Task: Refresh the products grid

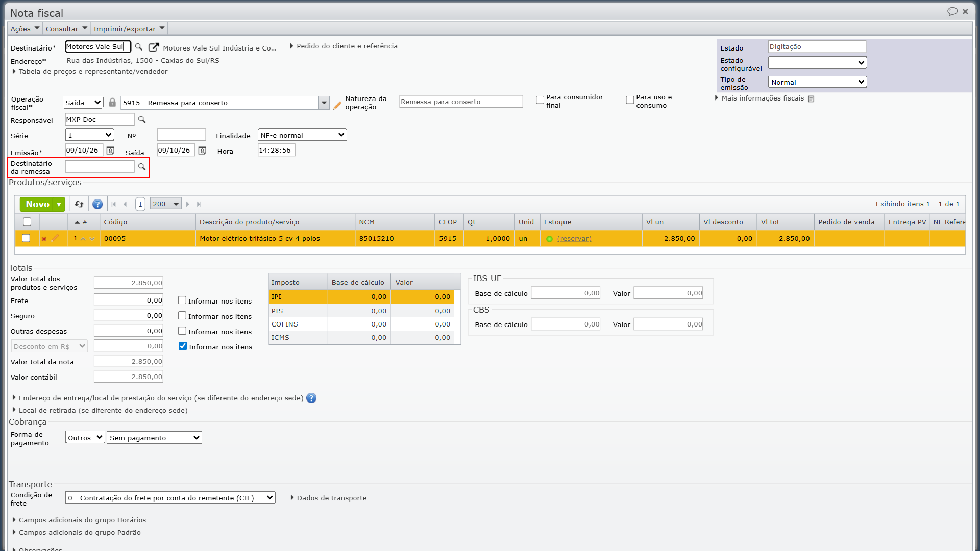Action: pos(79,204)
